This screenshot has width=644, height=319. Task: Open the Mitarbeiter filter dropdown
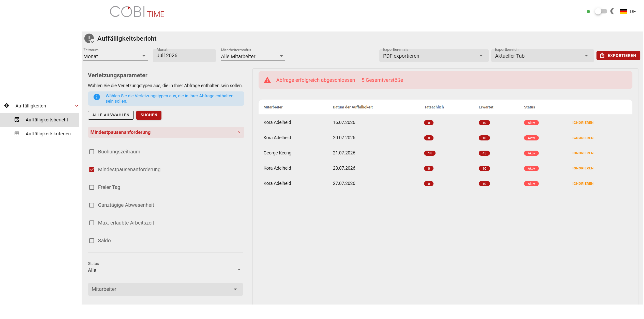165,289
